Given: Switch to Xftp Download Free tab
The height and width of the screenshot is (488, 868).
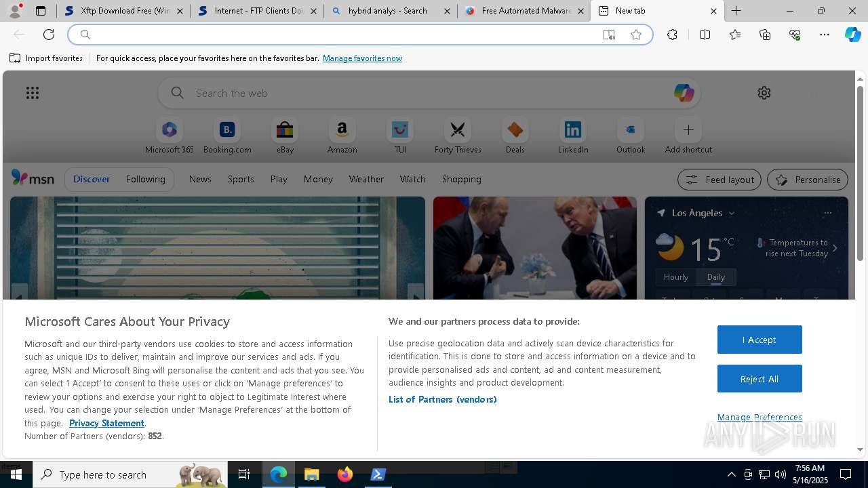Looking at the screenshot, I should [123, 11].
